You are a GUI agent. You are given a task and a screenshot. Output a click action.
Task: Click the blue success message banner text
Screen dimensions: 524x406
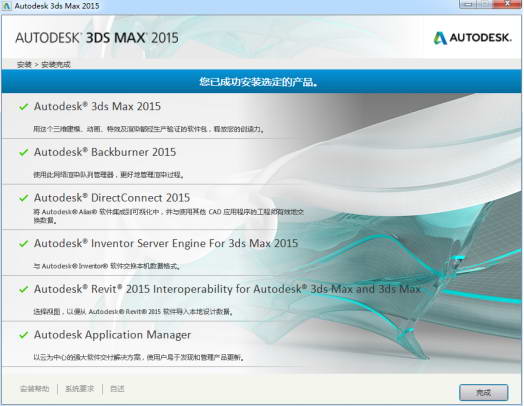coord(259,82)
